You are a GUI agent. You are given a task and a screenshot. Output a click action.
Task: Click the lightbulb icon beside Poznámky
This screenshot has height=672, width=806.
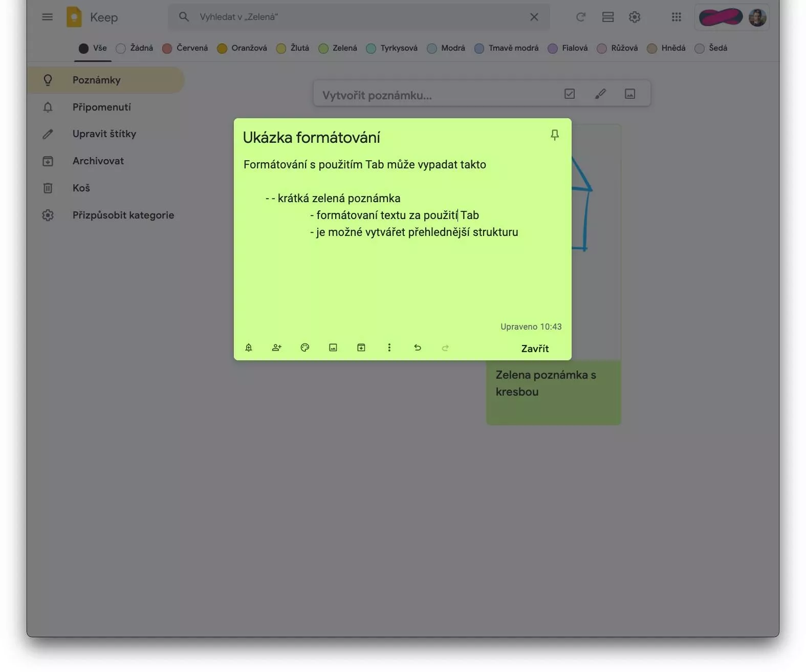pyautogui.click(x=48, y=80)
